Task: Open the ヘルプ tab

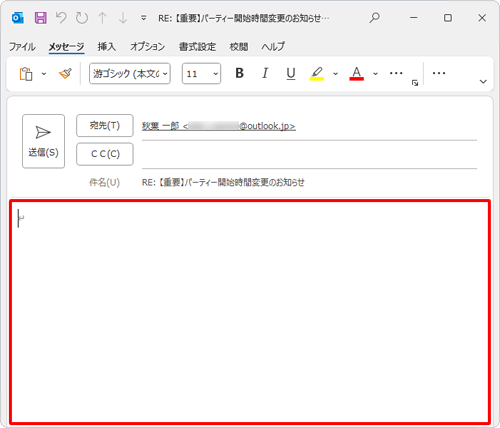Action: (x=273, y=46)
